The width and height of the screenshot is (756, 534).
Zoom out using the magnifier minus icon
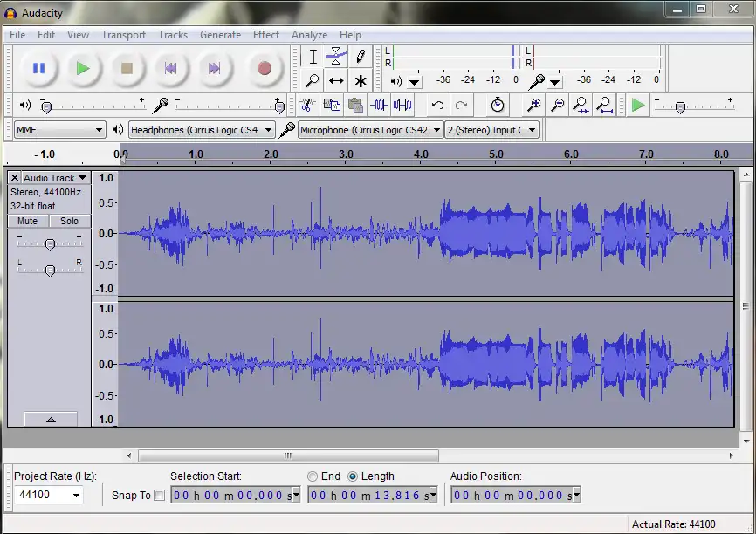[x=557, y=105]
